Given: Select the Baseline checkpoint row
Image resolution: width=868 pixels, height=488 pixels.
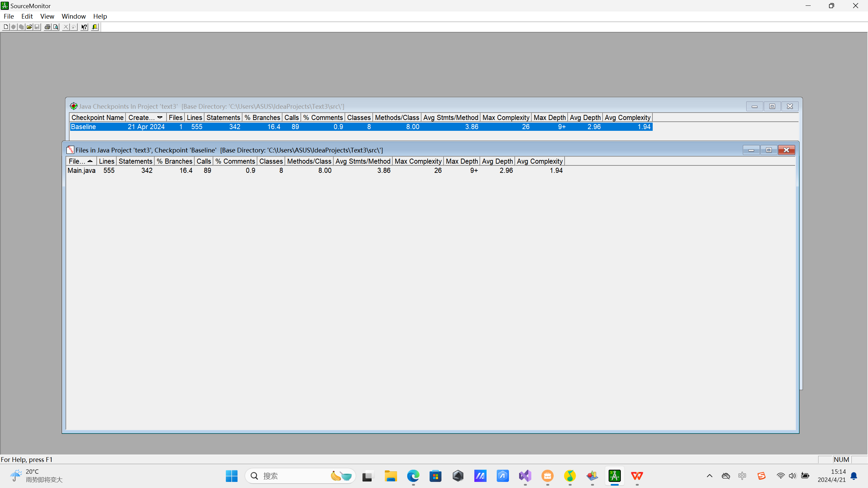Looking at the screenshot, I should (83, 127).
